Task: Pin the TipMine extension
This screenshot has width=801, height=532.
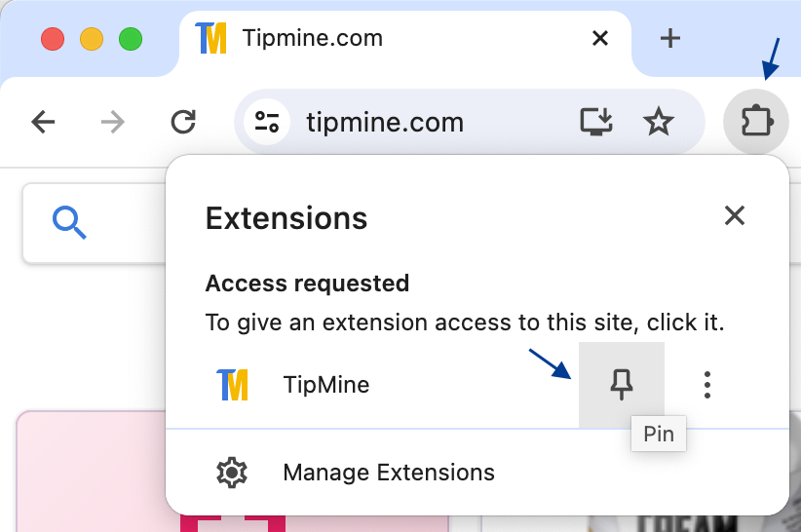Action: pos(621,385)
